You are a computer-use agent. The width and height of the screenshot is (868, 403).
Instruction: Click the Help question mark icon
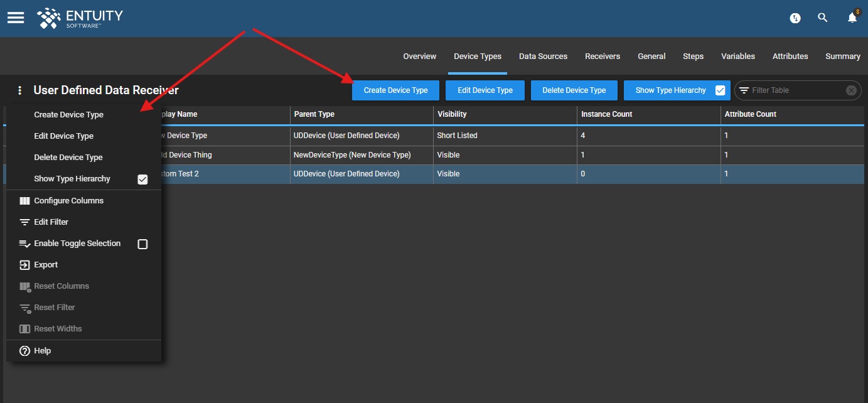tap(24, 351)
